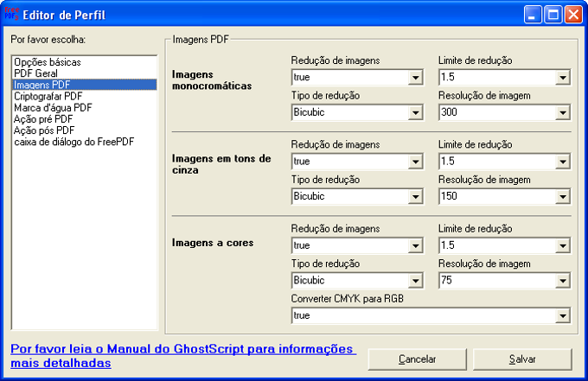Open color images Resolução de imagem 75 dropdown

563,281
